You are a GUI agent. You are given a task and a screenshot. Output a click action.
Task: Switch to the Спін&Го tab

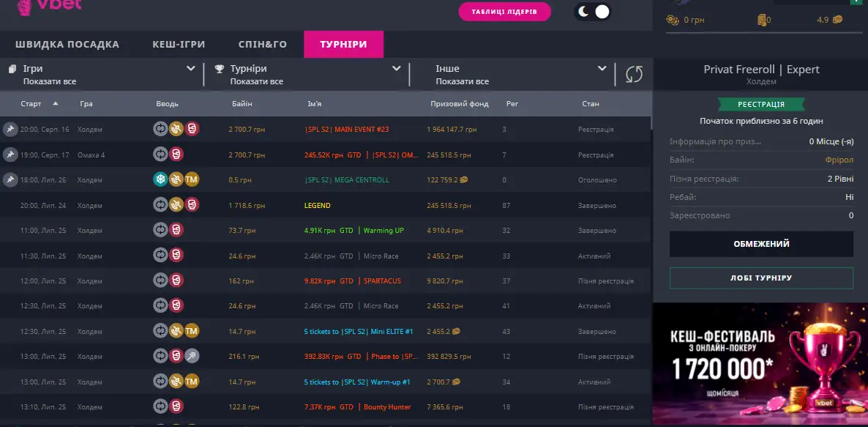(263, 44)
